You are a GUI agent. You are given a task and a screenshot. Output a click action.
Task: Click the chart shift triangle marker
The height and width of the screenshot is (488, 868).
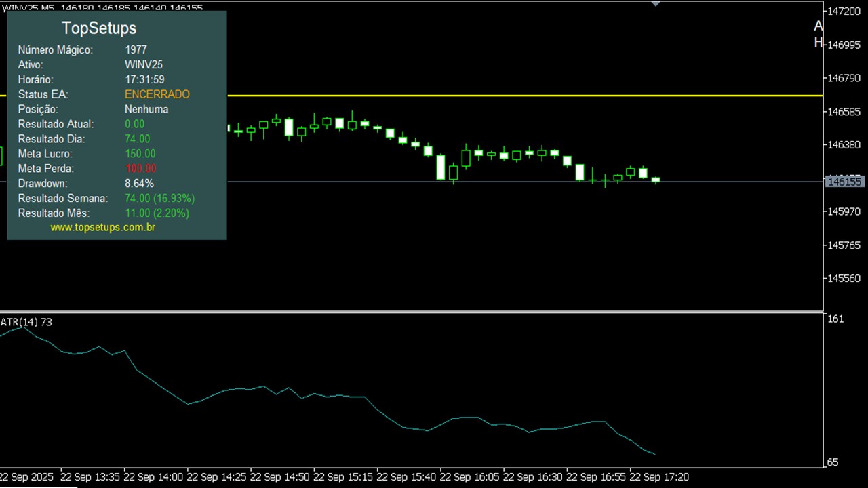coord(655,3)
